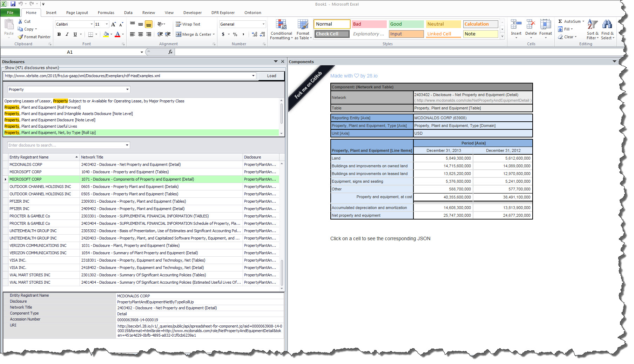Switch to the Formulas tab
Image resolution: width=634 pixels, height=364 pixels.
106,13
